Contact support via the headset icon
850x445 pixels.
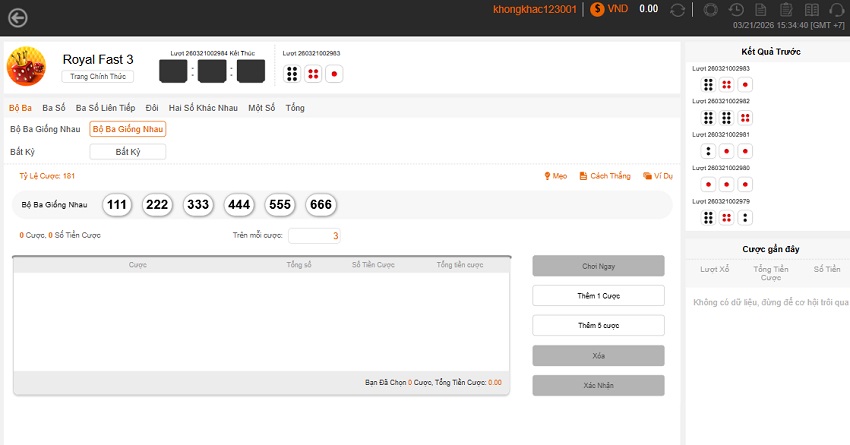[x=837, y=10]
